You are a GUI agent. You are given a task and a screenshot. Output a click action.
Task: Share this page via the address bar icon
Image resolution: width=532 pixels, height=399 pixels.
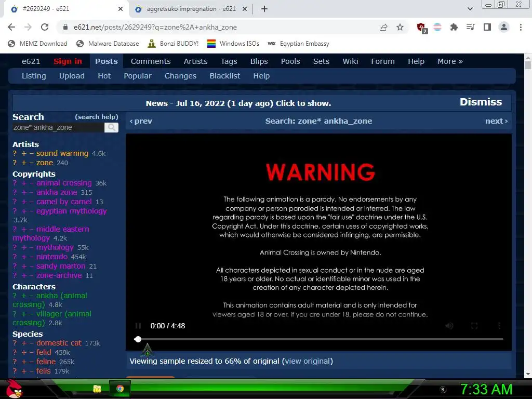(x=383, y=27)
